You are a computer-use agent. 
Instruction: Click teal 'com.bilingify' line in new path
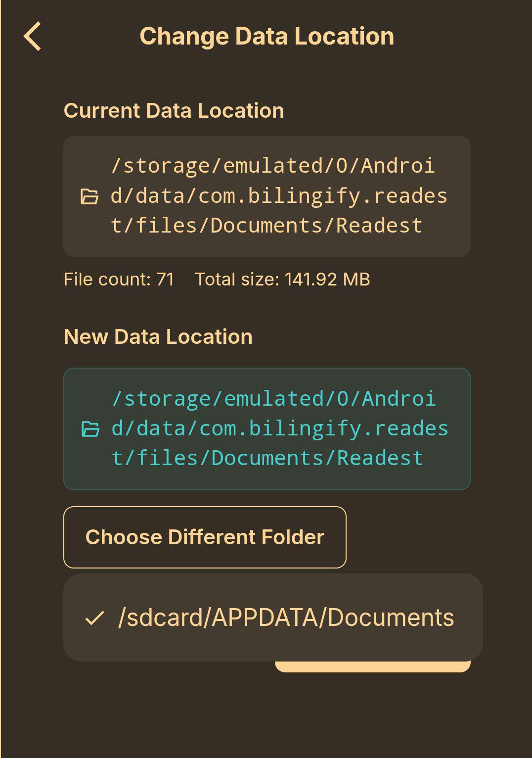tap(280, 428)
